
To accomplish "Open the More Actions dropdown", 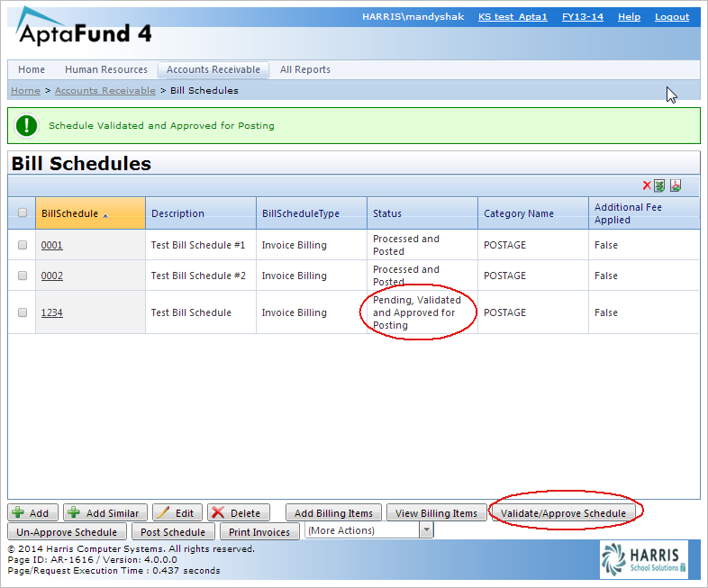I will [369, 531].
